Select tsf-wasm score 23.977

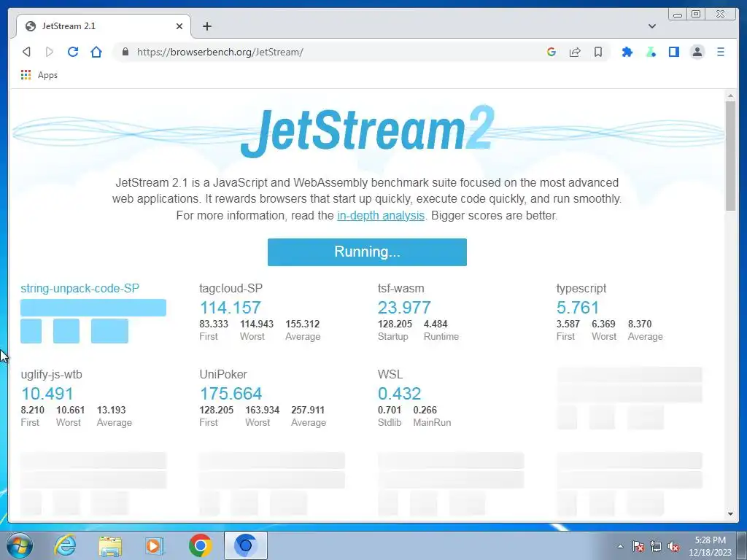[x=404, y=308]
